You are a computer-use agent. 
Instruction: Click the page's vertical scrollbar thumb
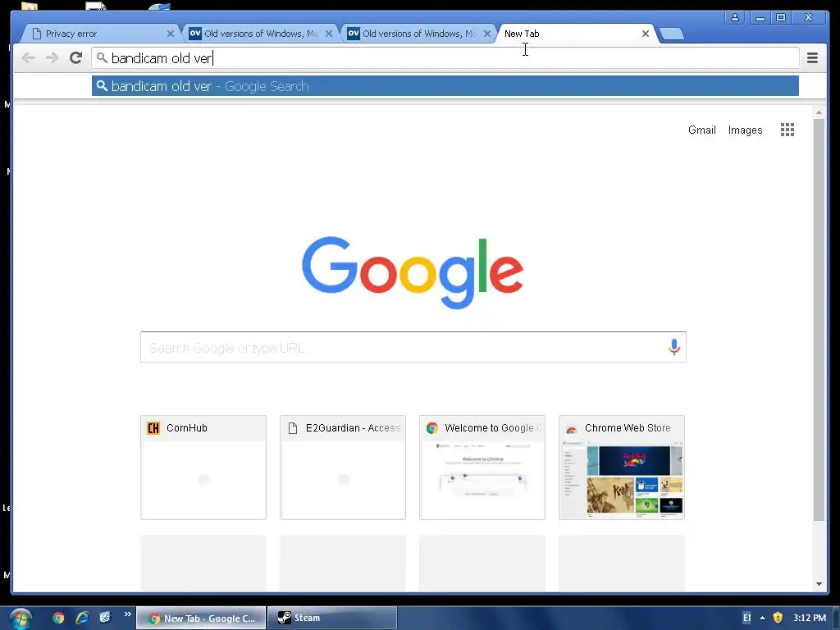tap(819, 319)
